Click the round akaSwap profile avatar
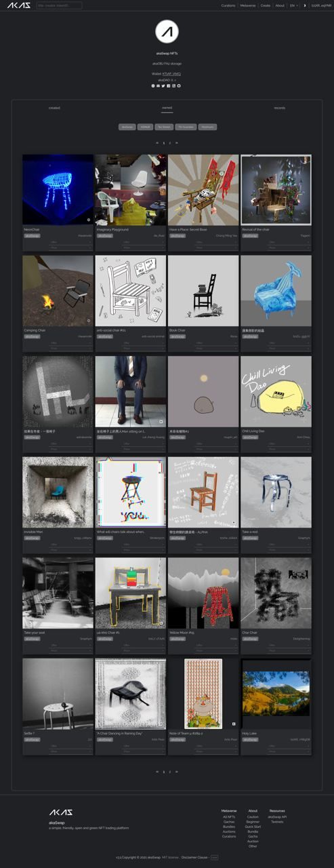The width and height of the screenshot is (334, 868). coord(167,32)
